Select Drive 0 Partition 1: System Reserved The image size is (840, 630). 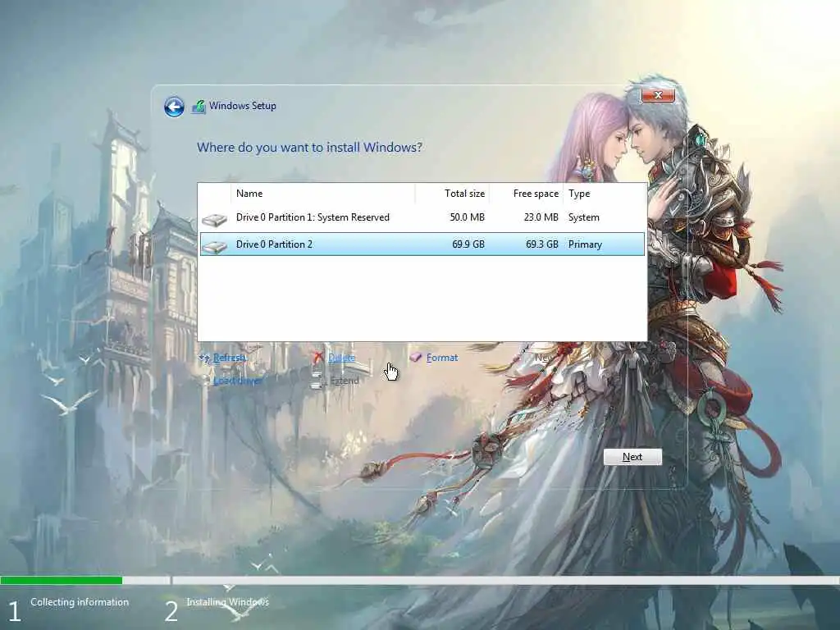[x=422, y=217]
